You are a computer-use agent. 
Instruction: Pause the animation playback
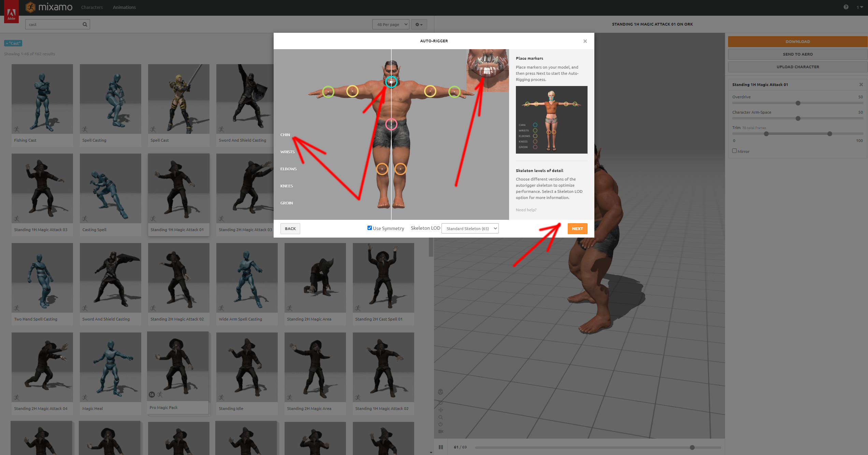coord(441,447)
